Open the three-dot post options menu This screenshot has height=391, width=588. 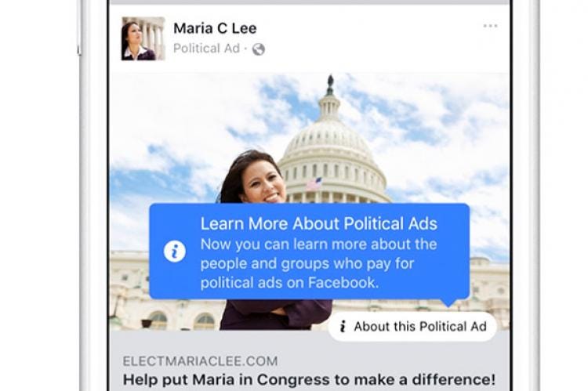490,26
